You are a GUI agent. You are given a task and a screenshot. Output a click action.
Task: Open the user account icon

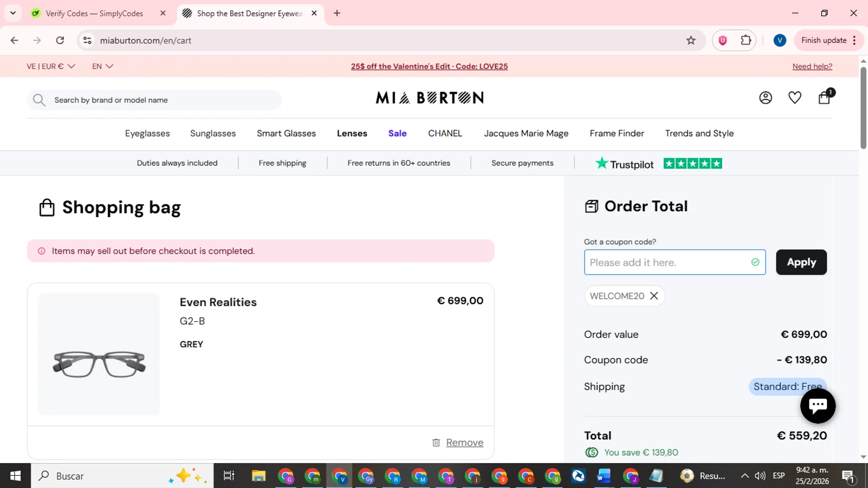766,98
